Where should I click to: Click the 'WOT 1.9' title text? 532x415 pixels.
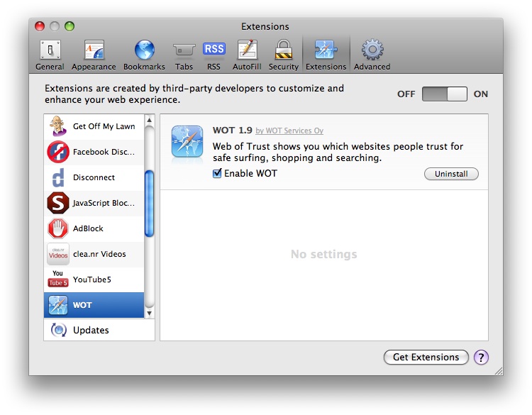point(233,131)
